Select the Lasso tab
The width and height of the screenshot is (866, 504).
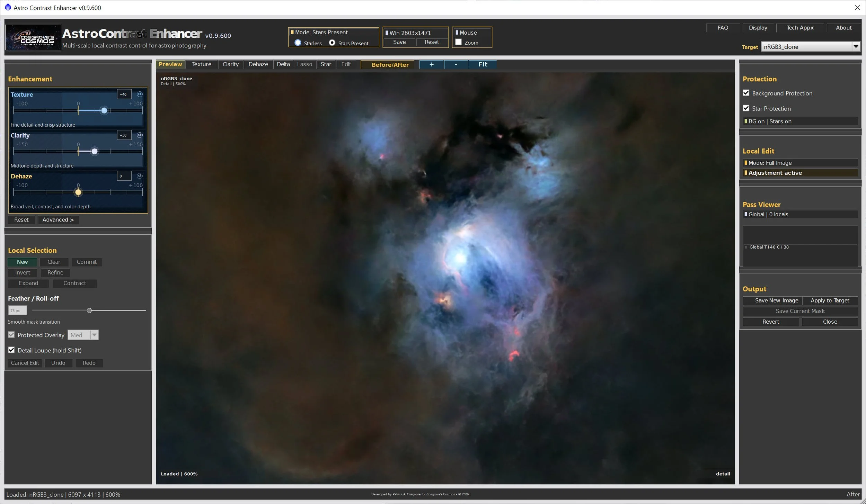click(305, 64)
